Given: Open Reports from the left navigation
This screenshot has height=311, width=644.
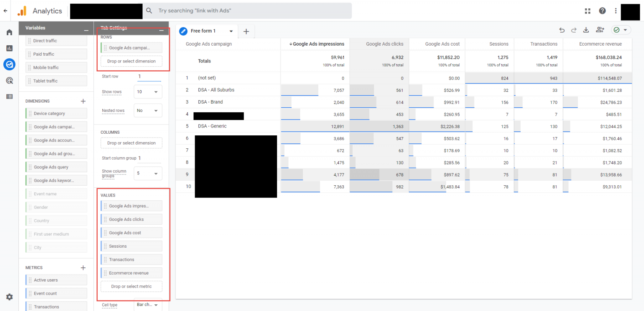Looking at the screenshot, I should point(9,48).
